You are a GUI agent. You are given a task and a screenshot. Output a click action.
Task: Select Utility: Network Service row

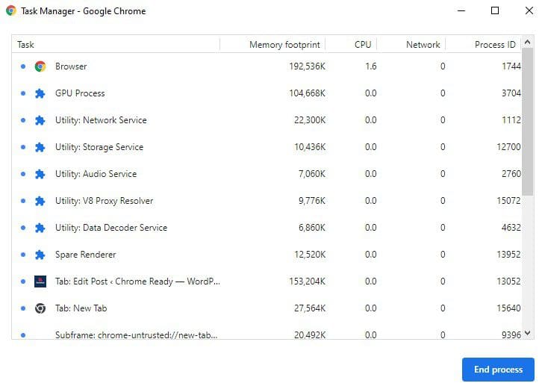tap(267, 120)
